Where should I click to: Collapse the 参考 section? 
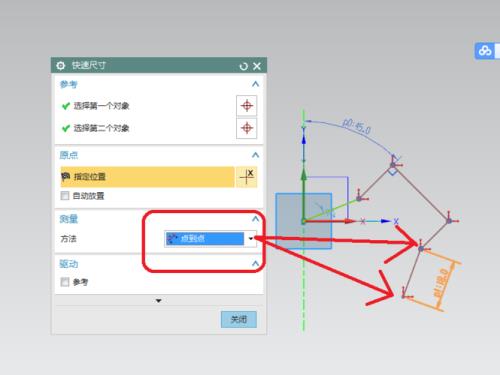coord(255,84)
